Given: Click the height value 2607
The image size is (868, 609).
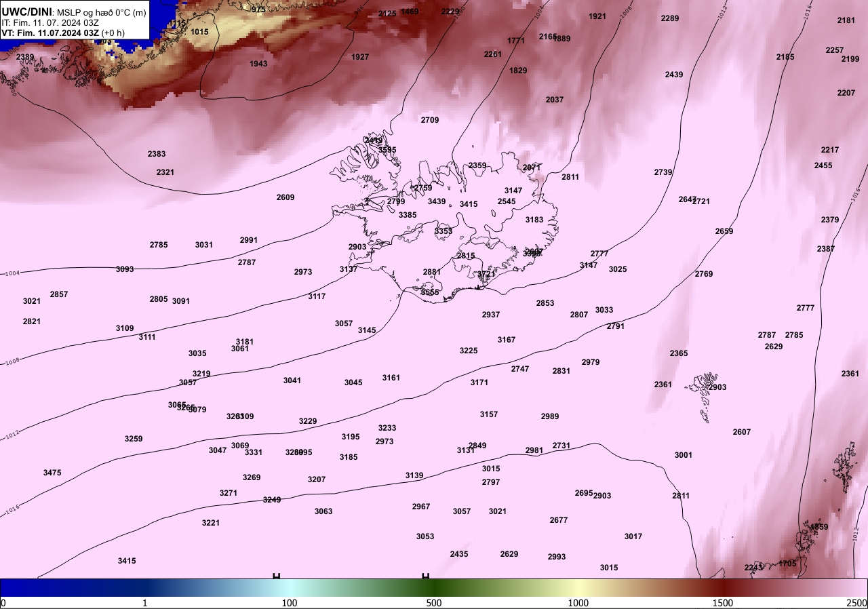Looking at the screenshot, I should [x=742, y=432].
